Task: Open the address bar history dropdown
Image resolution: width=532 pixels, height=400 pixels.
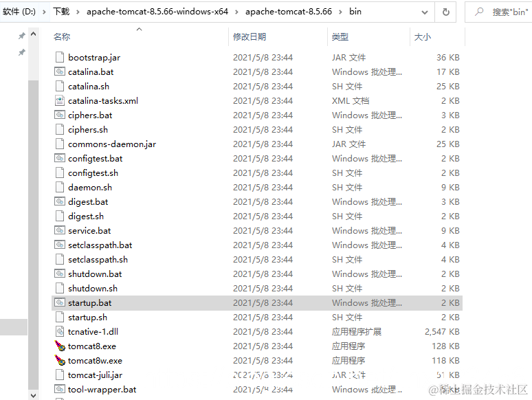Action: pyautogui.click(x=425, y=12)
